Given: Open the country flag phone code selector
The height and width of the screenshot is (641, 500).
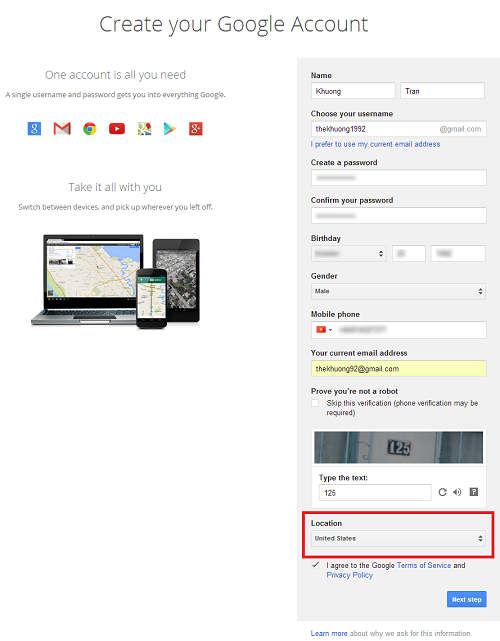Looking at the screenshot, I should coord(324,329).
